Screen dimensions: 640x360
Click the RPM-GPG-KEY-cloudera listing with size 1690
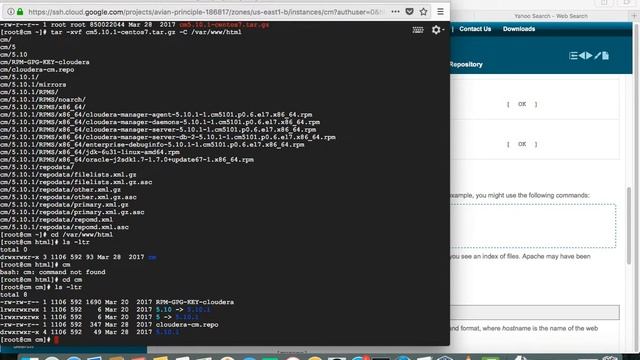(117, 302)
